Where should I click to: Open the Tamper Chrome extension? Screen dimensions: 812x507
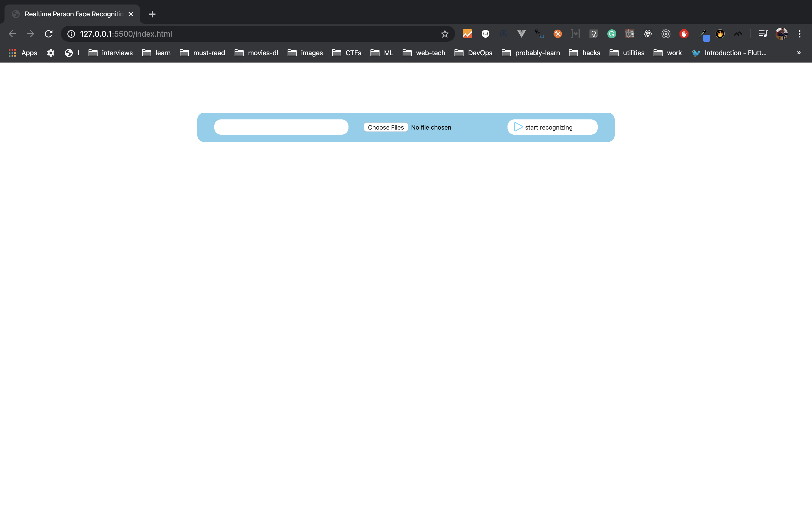(x=630, y=34)
